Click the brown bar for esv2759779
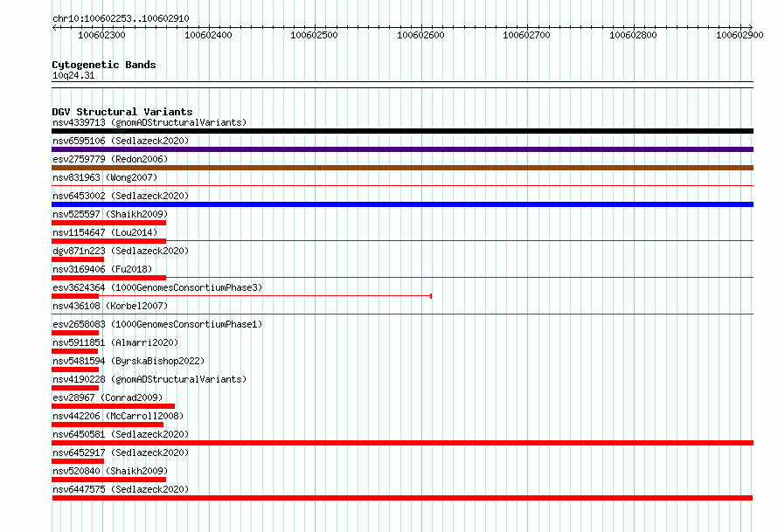 click(x=402, y=168)
